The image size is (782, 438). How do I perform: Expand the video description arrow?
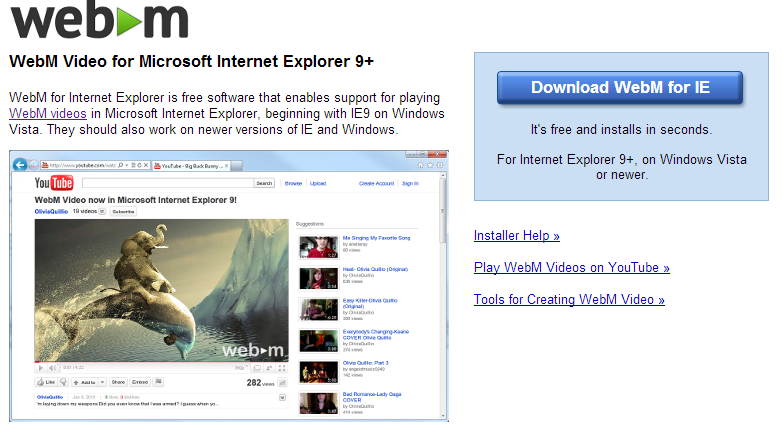pyautogui.click(x=282, y=398)
